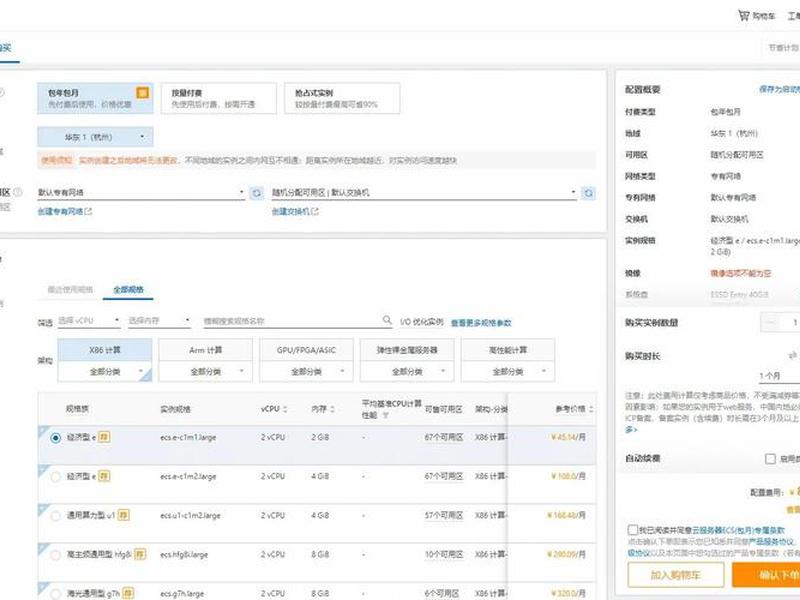Select the 高性能计算 architecture tab
Image resolution: width=800 pixels, height=600 pixels.
(x=508, y=350)
